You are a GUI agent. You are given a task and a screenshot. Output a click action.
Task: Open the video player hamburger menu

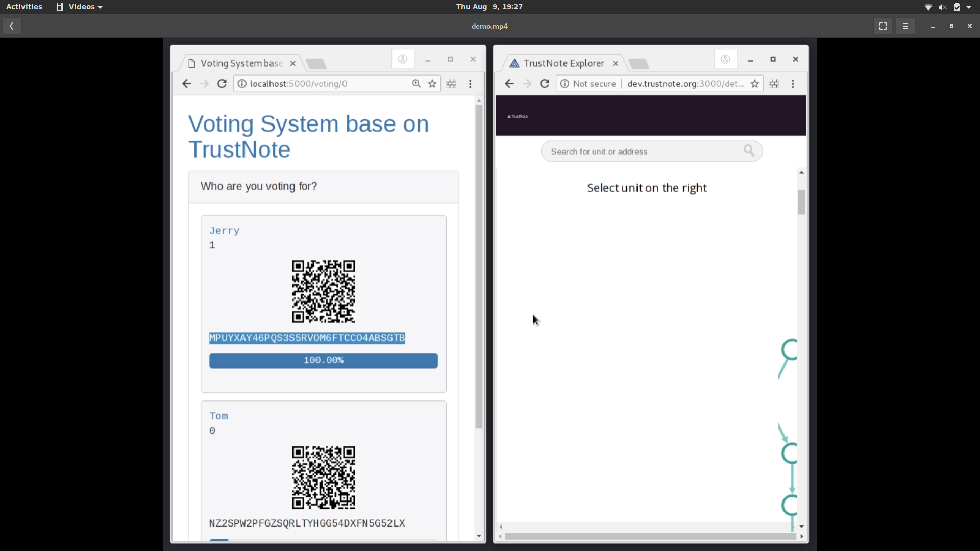[905, 26]
